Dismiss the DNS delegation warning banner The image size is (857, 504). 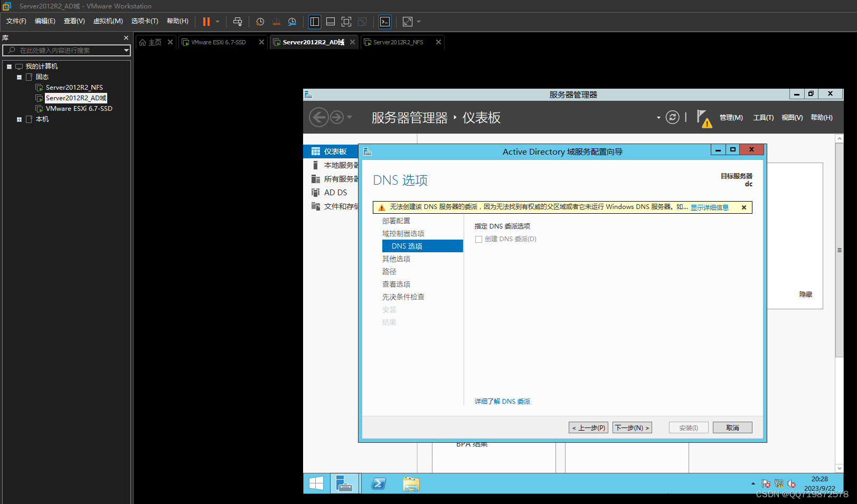[744, 207]
